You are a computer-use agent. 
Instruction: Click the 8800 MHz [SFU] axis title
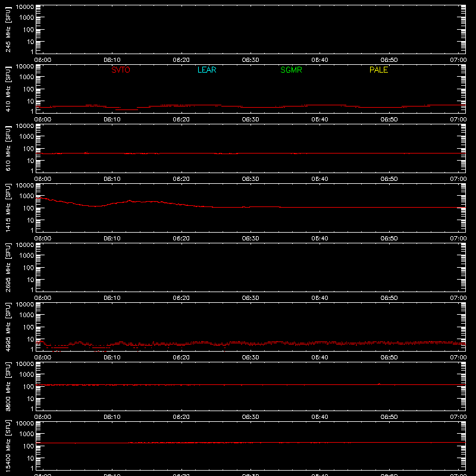pyautogui.click(x=8, y=386)
